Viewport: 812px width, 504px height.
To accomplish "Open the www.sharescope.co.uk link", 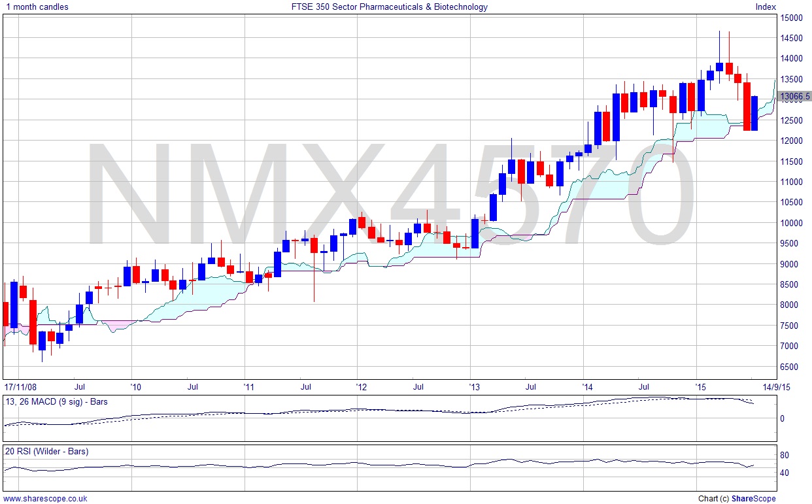I will pos(45,499).
